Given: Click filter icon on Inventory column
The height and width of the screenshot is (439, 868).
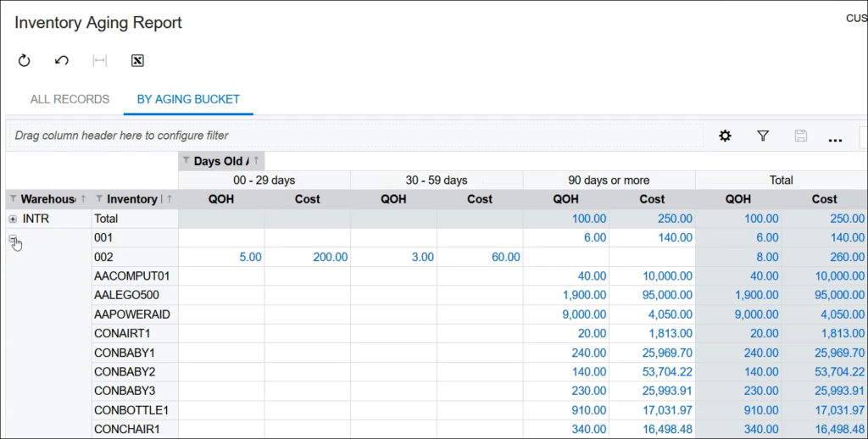Looking at the screenshot, I should 99,198.
